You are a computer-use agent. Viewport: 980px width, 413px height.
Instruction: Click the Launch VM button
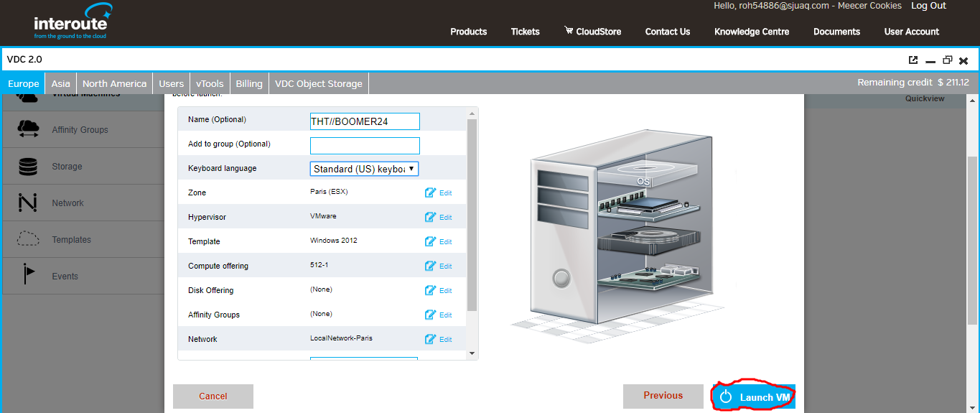754,396
